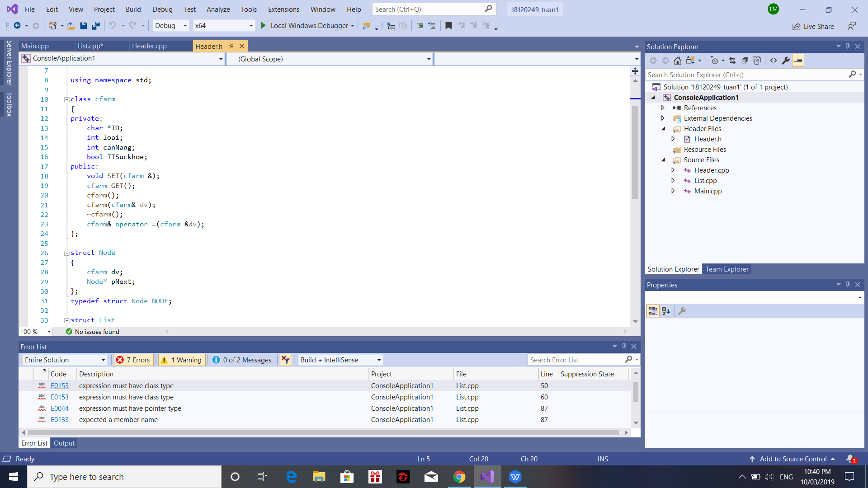
Task: Toggle the 1 Warning filter
Action: 182,360
